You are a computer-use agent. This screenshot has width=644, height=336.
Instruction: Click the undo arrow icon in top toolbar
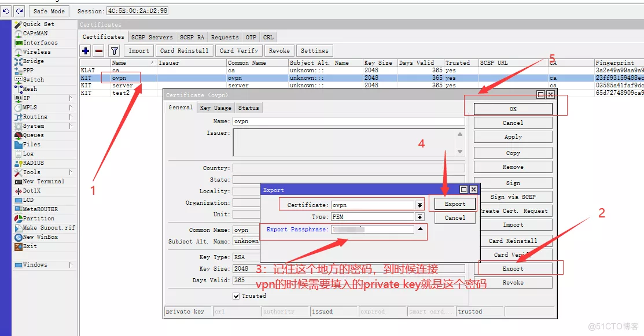(x=6, y=11)
